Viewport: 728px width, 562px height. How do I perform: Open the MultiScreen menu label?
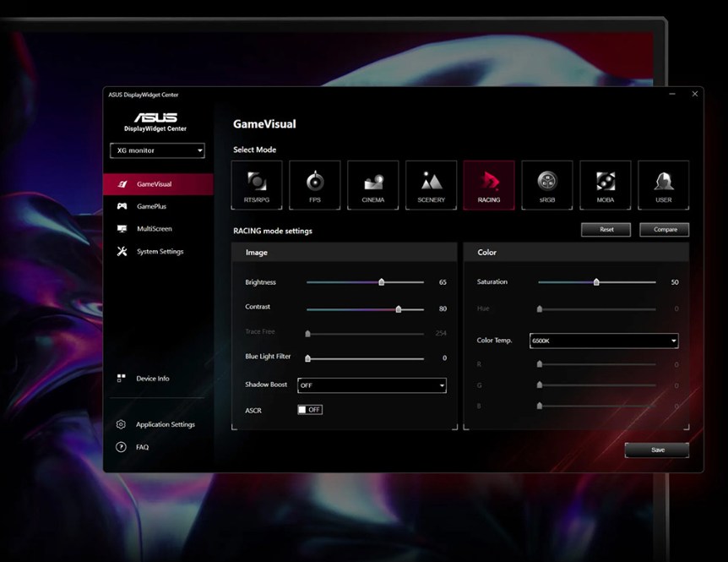click(x=155, y=228)
